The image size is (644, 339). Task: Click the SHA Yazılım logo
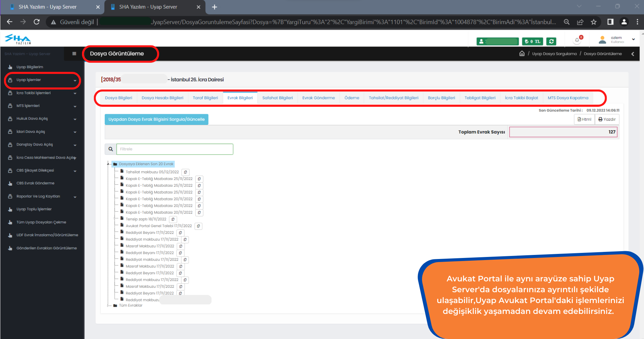tap(18, 39)
